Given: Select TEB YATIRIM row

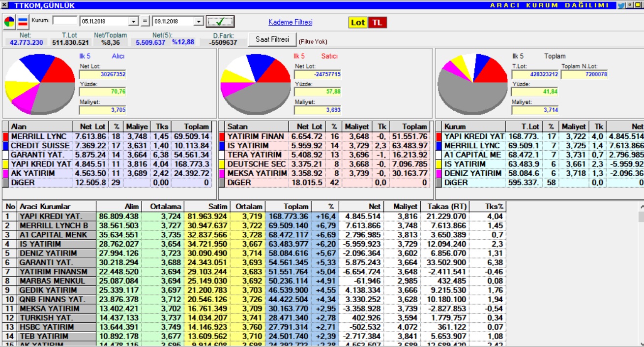Looking at the screenshot, I should 255,337.
